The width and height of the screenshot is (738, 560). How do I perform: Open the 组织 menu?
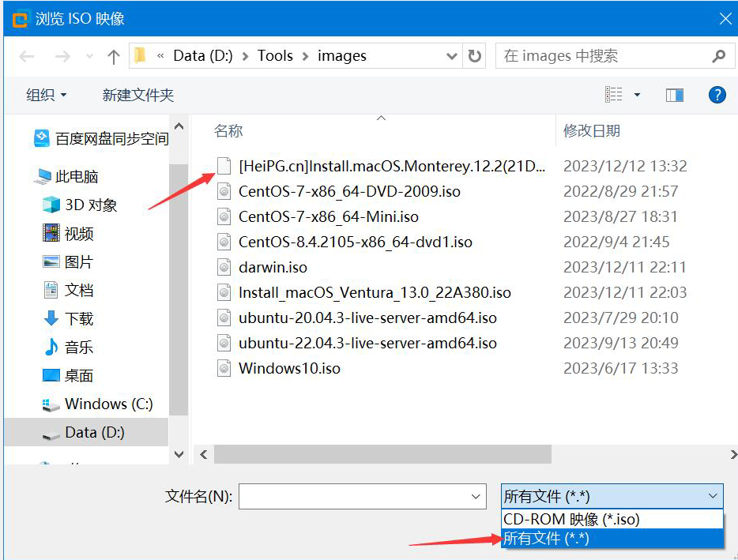pyautogui.click(x=46, y=95)
